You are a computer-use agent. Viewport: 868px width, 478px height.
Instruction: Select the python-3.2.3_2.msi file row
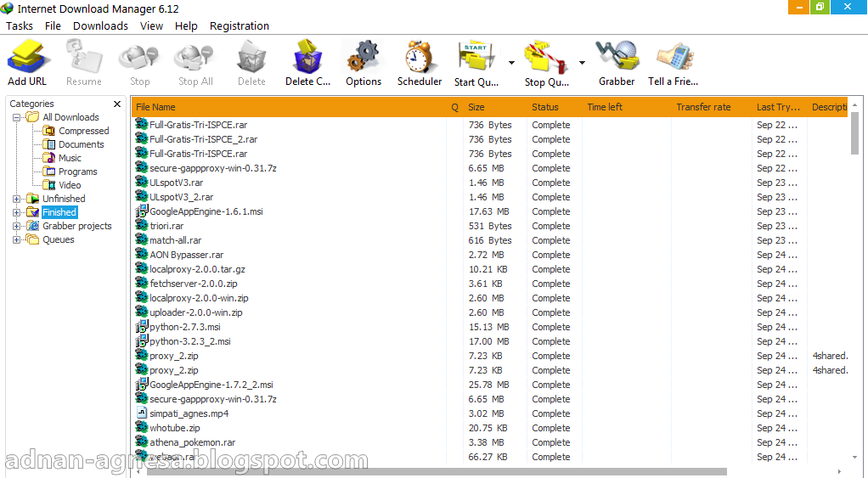click(x=489, y=341)
